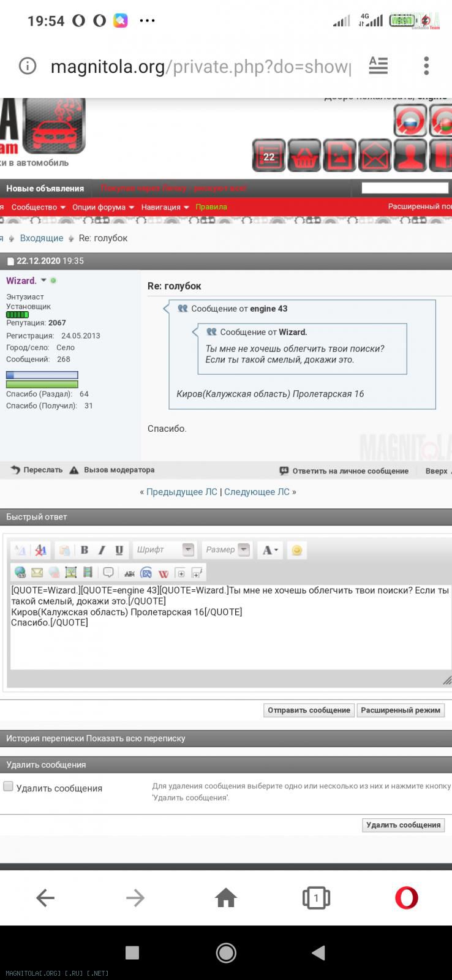The width and height of the screenshot is (452, 980).
Task: Open text color picker dropdown
Action: [270, 550]
